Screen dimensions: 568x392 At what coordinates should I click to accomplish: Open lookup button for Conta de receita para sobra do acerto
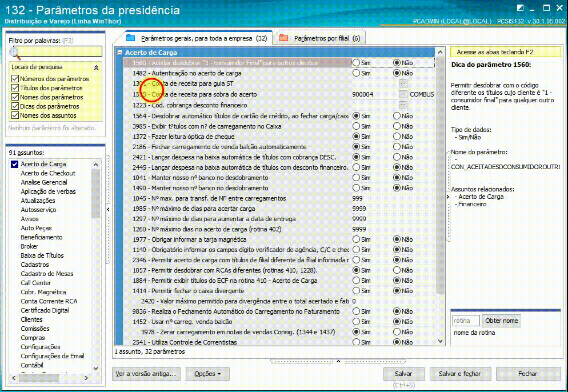(403, 94)
